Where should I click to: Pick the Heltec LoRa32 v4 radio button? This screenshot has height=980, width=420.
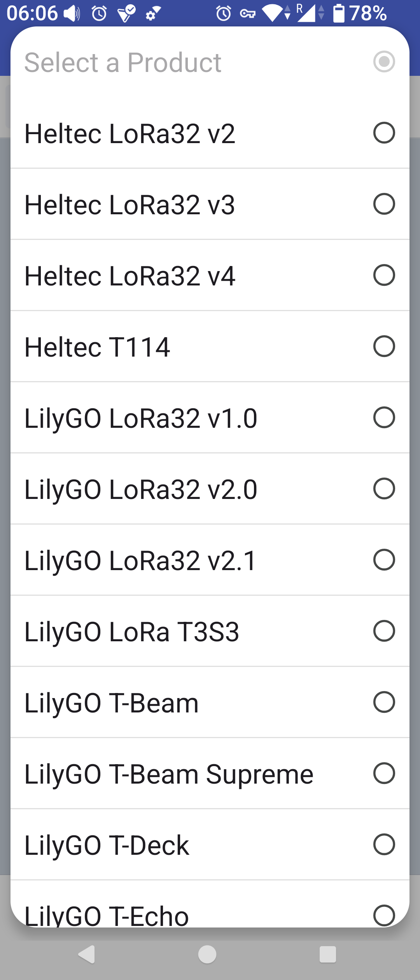[x=384, y=275]
